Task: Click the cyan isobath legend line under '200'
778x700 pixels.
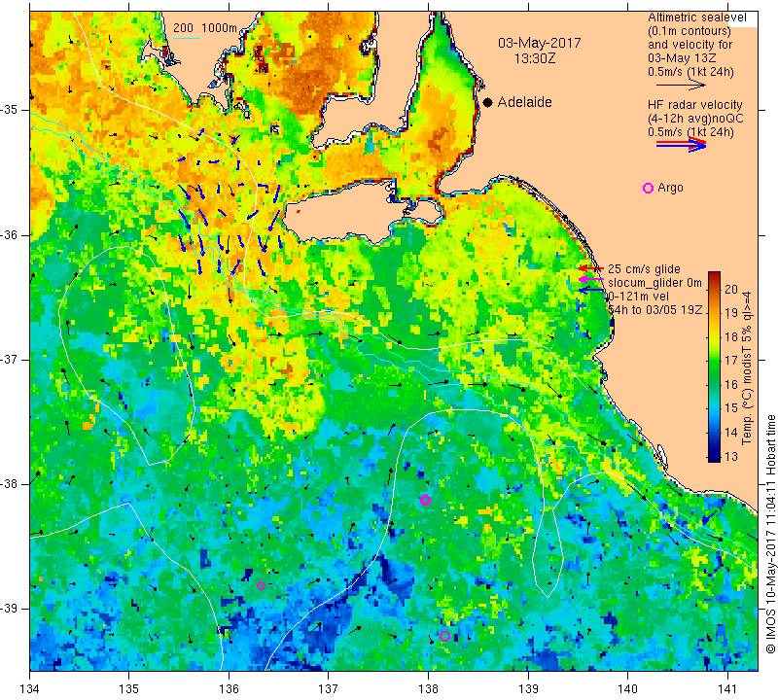Action: point(187,38)
